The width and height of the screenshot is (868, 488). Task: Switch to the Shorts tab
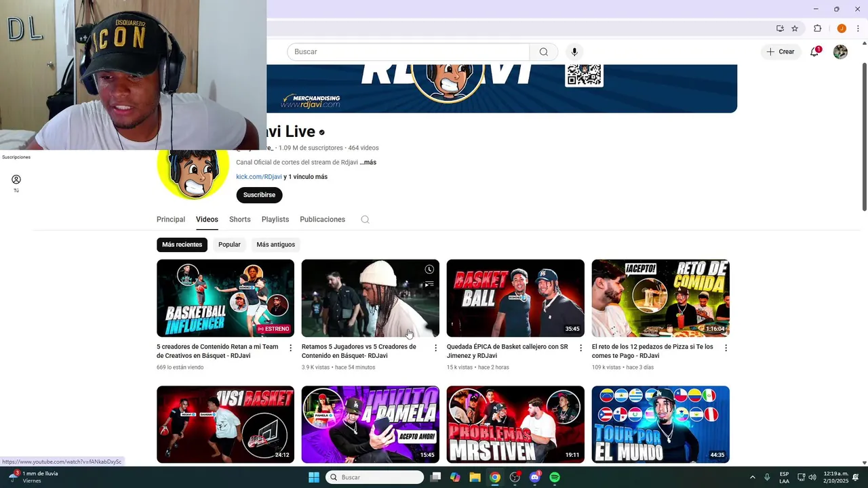point(240,220)
